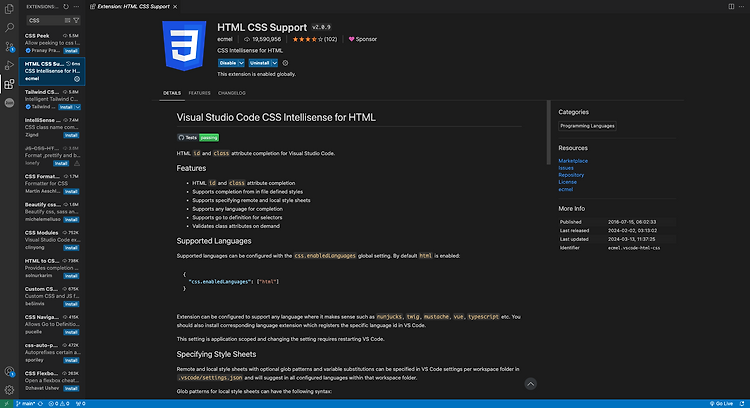Viewport: 750px width, 408px height.
Task: Click the details page scrollbar
Action: pyautogui.click(x=549, y=133)
